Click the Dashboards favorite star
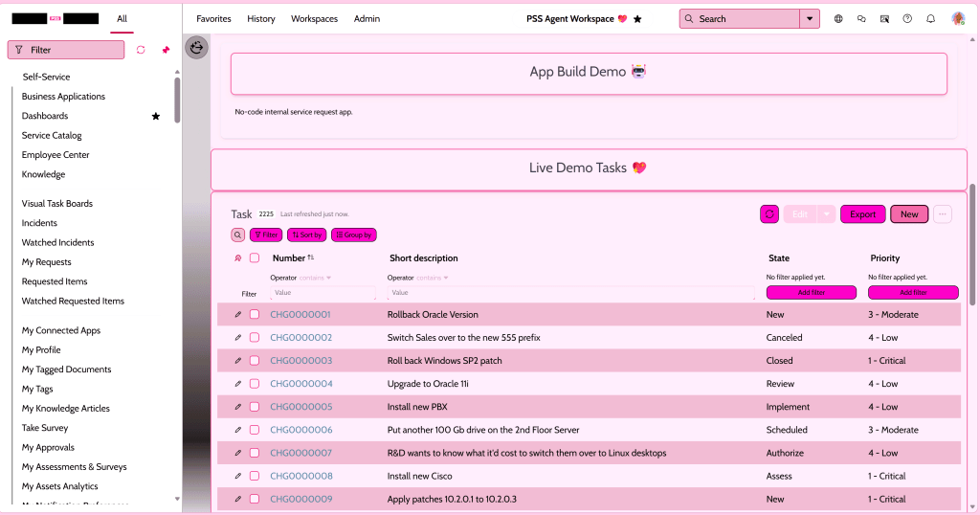Viewport: 980px width, 515px height. [x=156, y=116]
